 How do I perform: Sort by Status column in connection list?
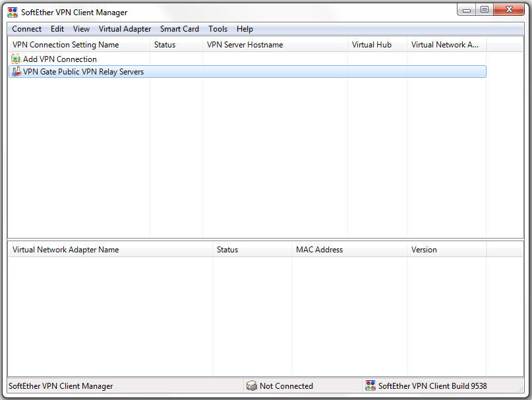point(176,44)
